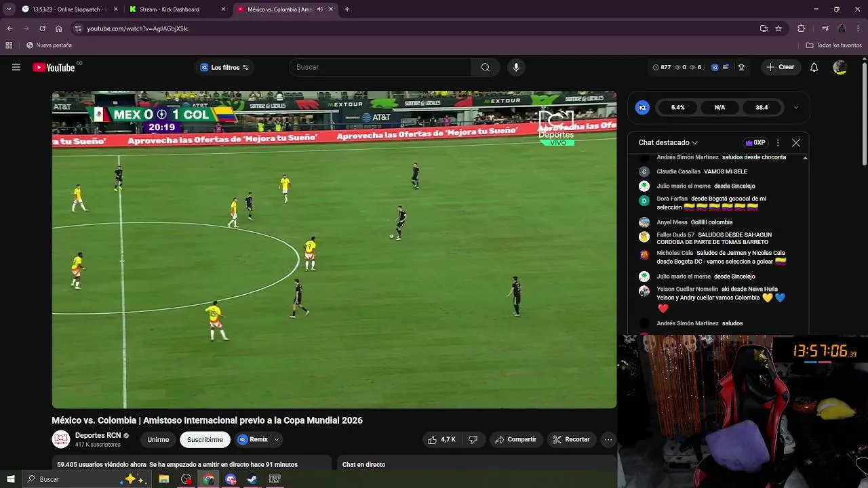Click the Unirme button
Viewport: 868px width, 488px height.
pos(158,439)
